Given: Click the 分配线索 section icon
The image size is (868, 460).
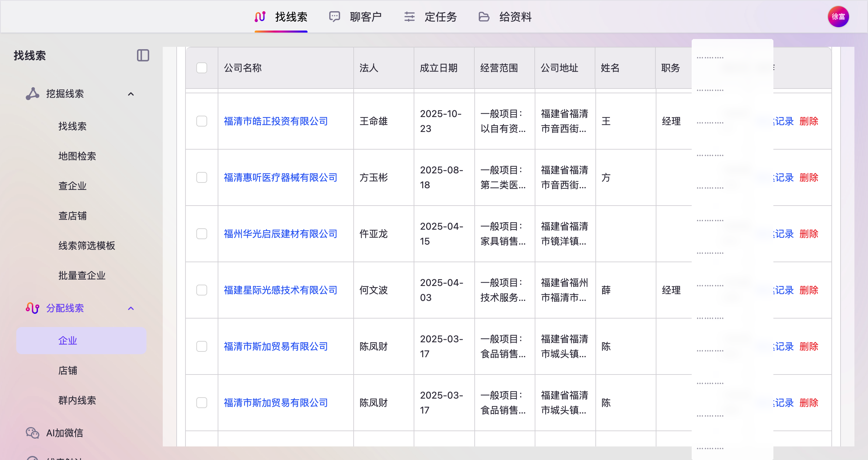Looking at the screenshot, I should pos(33,308).
